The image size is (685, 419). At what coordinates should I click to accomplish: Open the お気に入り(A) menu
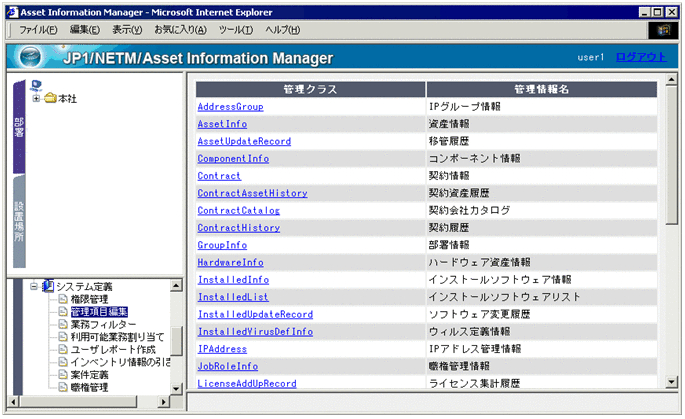(180, 30)
